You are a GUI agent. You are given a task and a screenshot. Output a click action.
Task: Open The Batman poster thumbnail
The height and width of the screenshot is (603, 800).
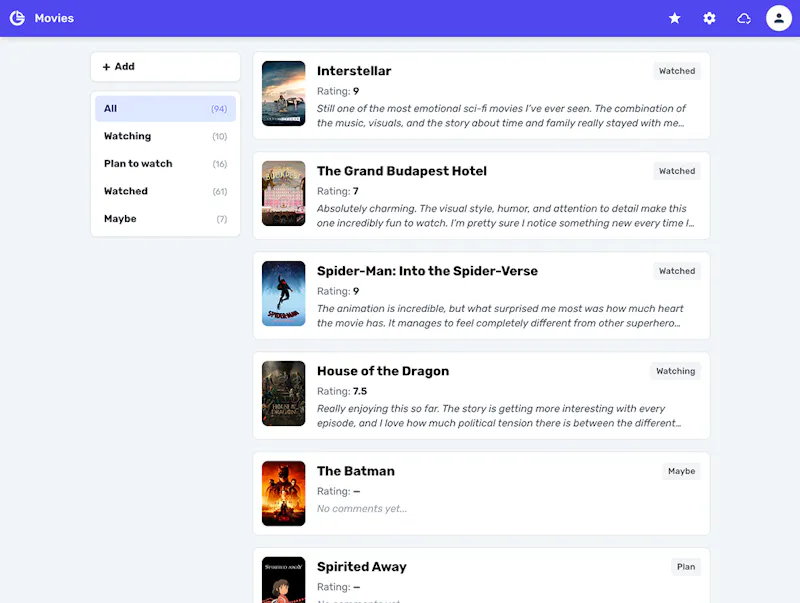(x=284, y=493)
